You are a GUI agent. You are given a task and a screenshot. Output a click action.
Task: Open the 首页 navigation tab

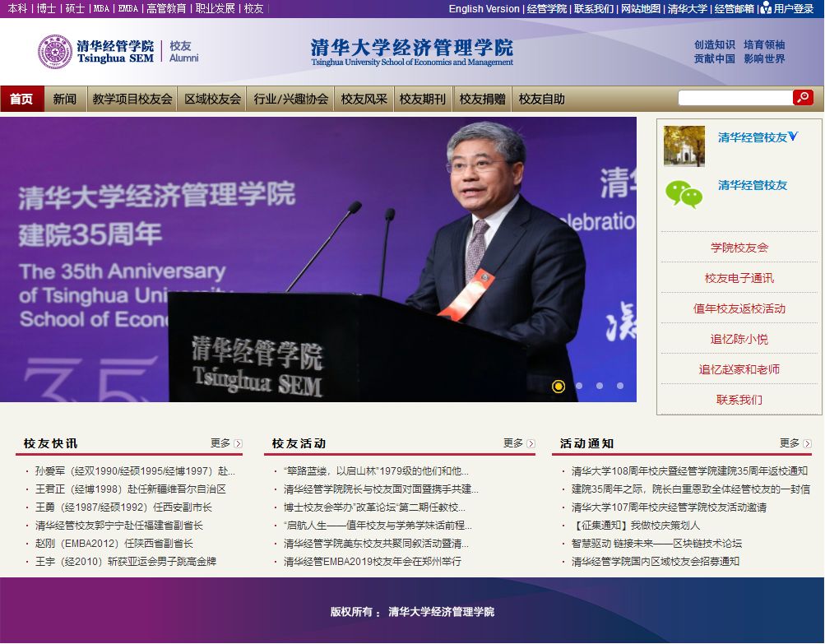pos(21,99)
